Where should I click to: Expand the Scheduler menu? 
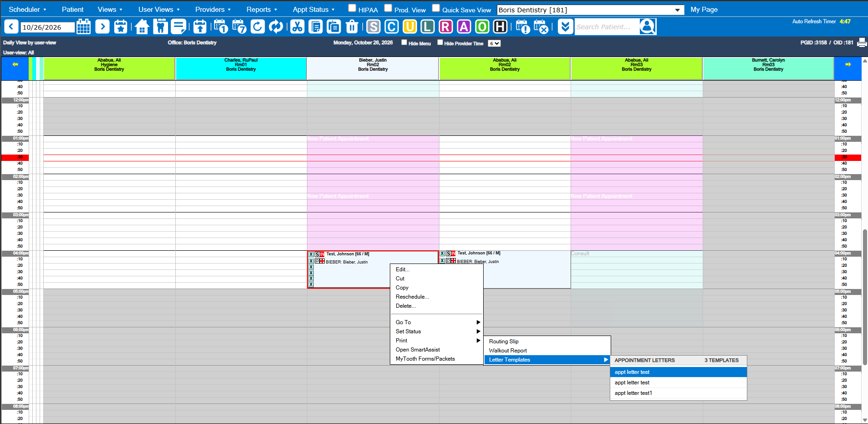coord(27,9)
